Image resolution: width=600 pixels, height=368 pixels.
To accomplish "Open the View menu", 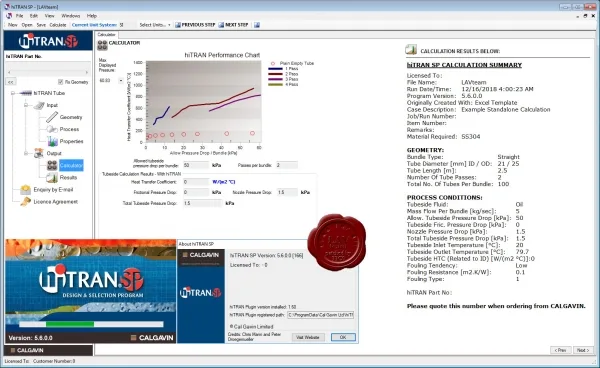I will pos(49,16).
